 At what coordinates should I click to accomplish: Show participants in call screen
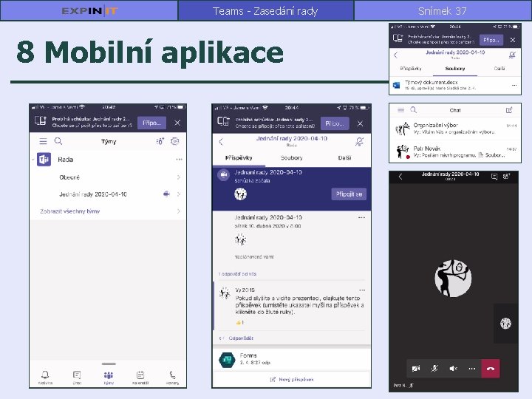pos(506,176)
